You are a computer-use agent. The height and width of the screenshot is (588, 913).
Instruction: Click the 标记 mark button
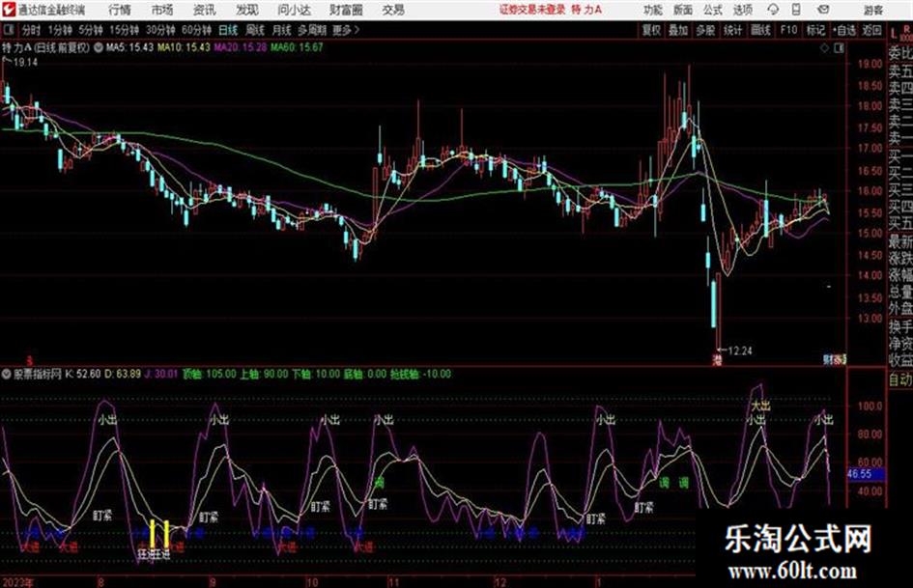tap(815, 30)
